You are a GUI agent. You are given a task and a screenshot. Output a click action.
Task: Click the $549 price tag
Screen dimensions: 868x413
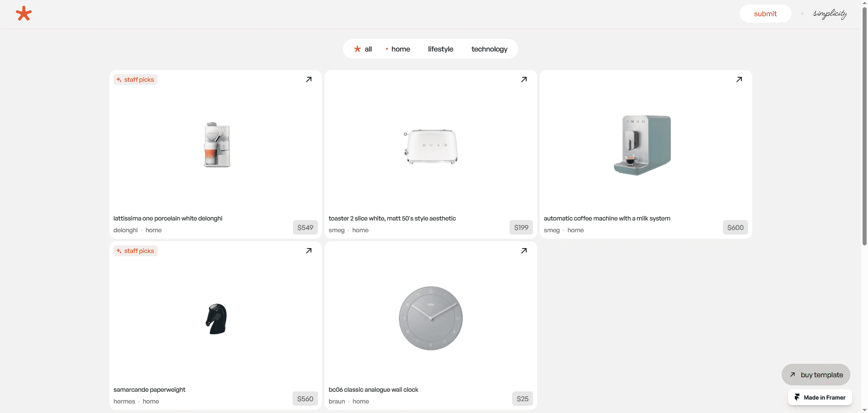(305, 227)
